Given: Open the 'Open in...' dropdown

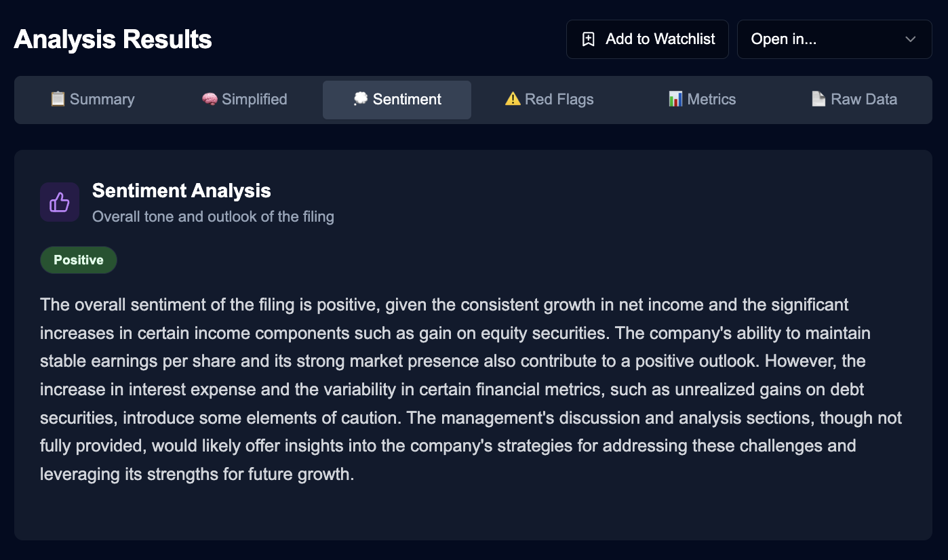Looking at the screenshot, I should 834,39.
